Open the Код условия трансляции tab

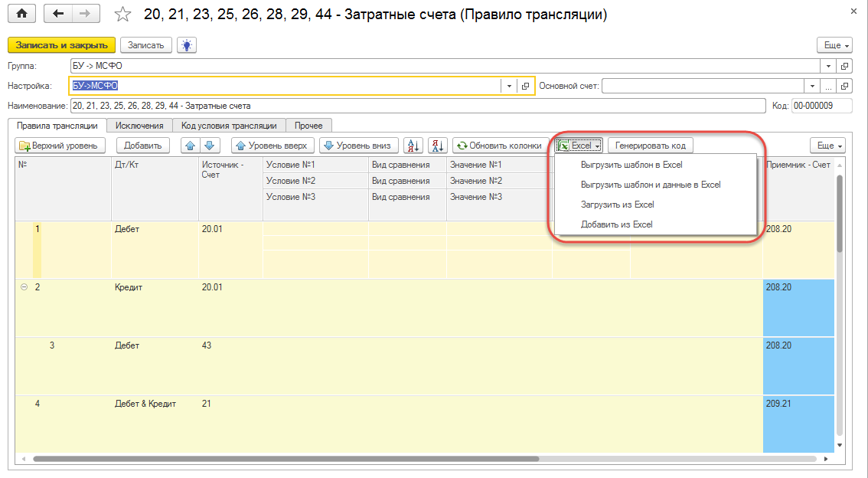229,126
